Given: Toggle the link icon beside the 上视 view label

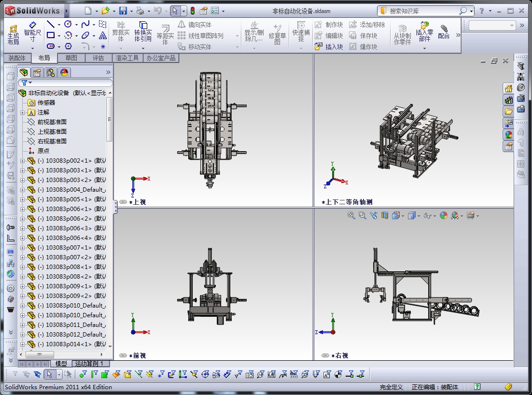Looking at the screenshot, I should (x=123, y=202).
